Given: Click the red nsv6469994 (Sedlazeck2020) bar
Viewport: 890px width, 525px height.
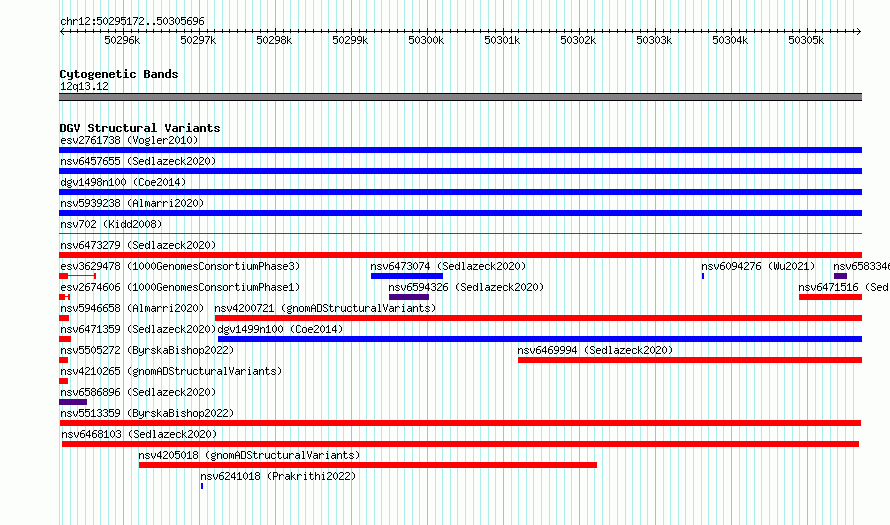Looking at the screenshot, I should coord(690,360).
